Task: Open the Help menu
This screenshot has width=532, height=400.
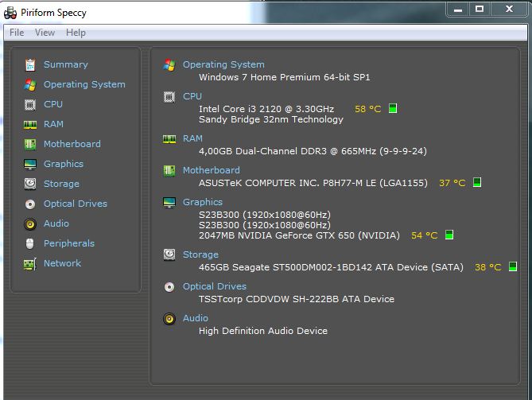Action: (76, 33)
